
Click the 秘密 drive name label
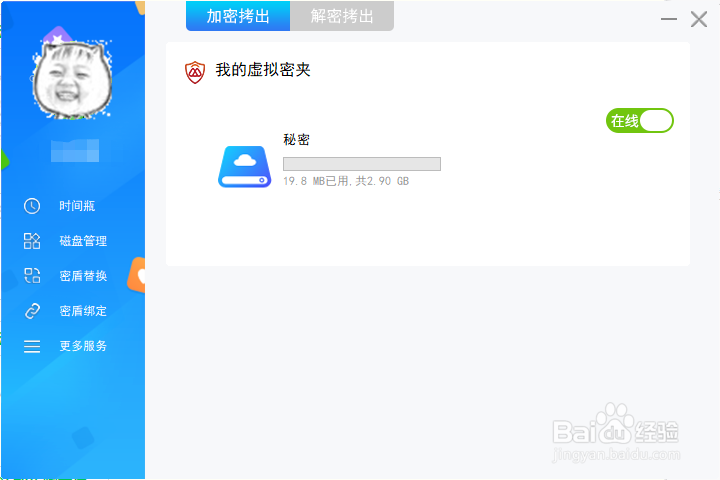click(x=297, y=140)
